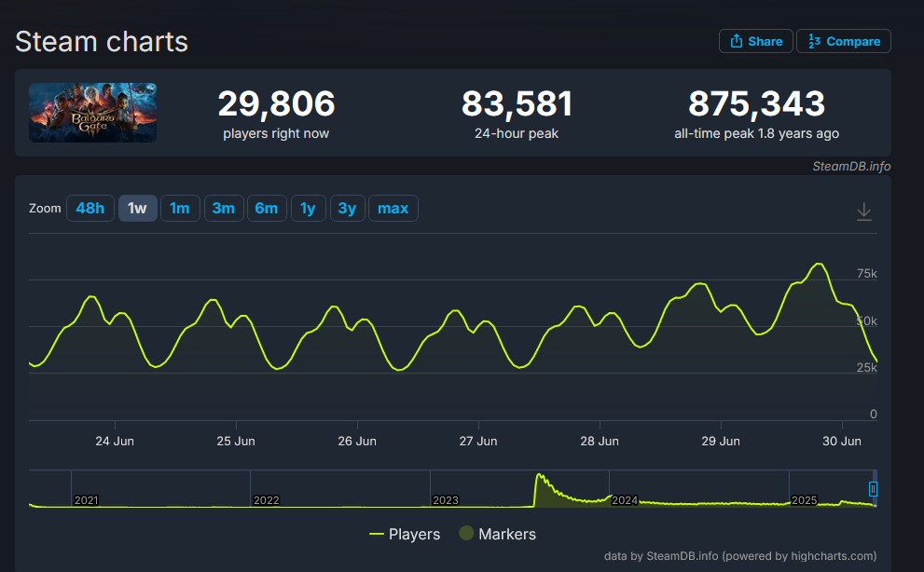Open the Baldur's Gate game thumbnail
Image resolution: width=924 pixels, height=572 pixels.
click(92, 113)
